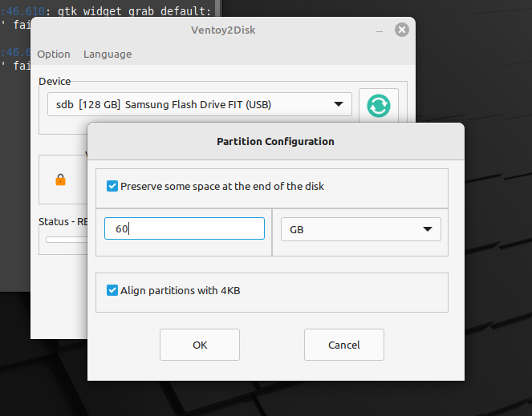This screenshot has height=416, width=532.
Task: Open the Language menu
Action: 108,55
